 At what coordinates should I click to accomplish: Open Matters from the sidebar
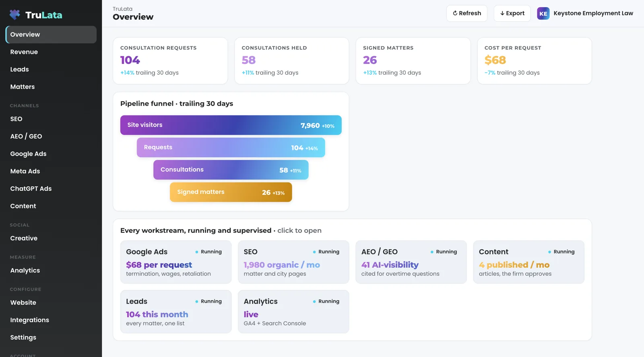click(x=51, y=87)
